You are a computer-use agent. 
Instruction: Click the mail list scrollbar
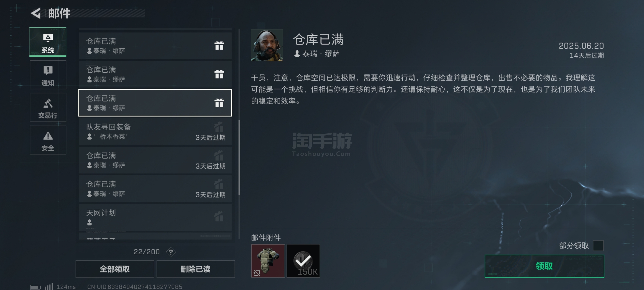[x=239, y=158]
